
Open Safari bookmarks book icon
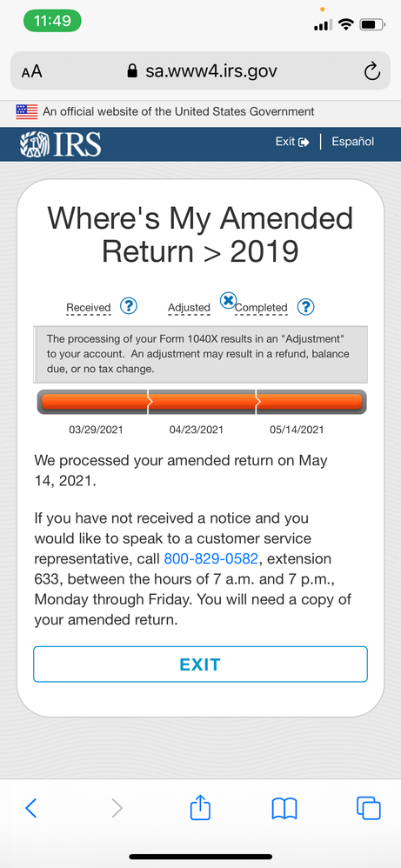click(x=284, y=809)
